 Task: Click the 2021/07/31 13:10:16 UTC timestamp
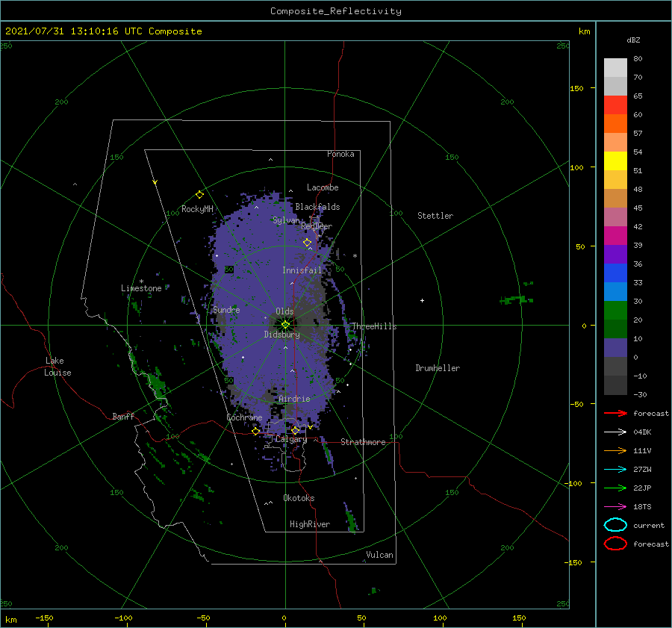point(103,31)
